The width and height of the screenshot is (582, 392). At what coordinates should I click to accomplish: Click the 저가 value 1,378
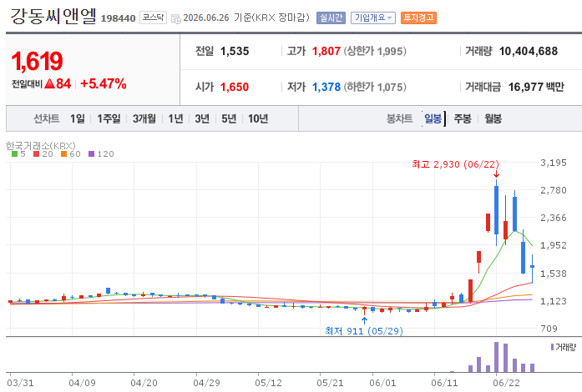point(326,87)
